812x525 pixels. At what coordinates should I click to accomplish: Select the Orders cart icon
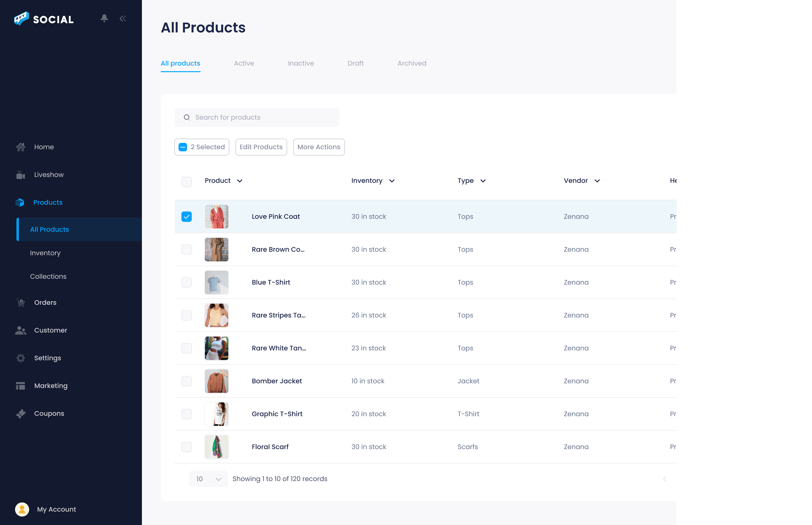[x=20, y=302]
